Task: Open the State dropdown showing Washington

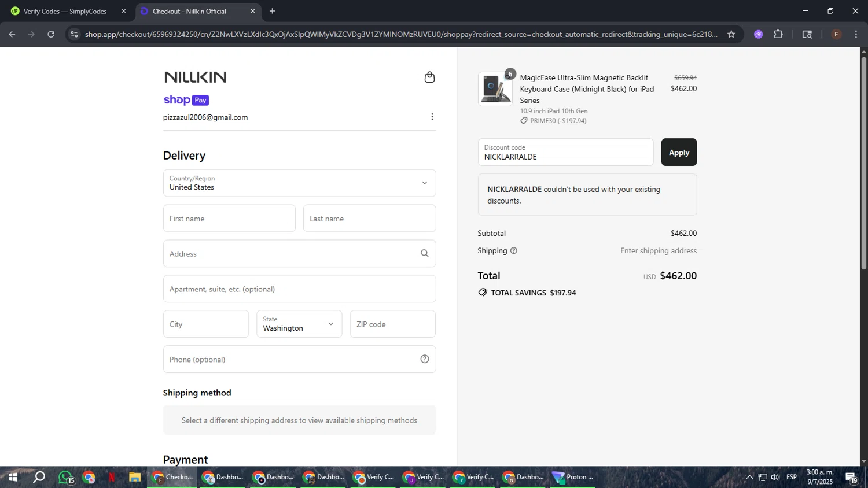Action: (x=299, y=324)
